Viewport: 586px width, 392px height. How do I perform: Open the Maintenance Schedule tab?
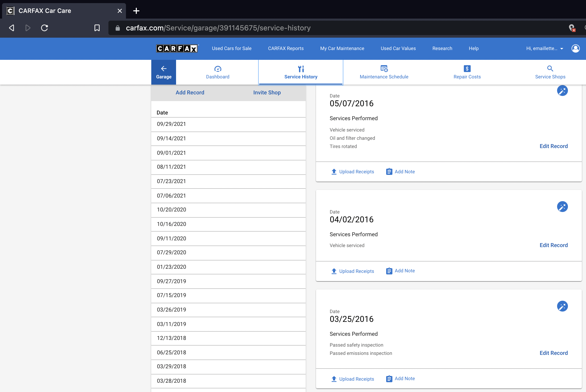384,72
